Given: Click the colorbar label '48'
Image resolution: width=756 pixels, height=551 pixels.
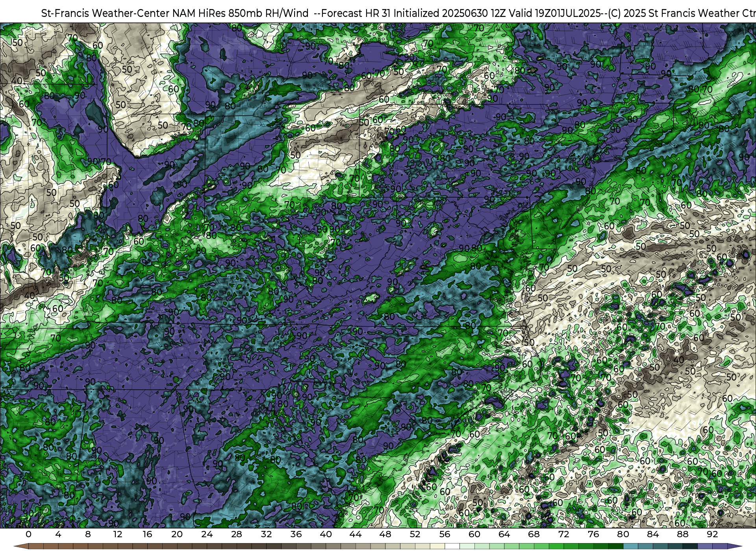Looking at the screenshot, I should click(x=385, y=534).
